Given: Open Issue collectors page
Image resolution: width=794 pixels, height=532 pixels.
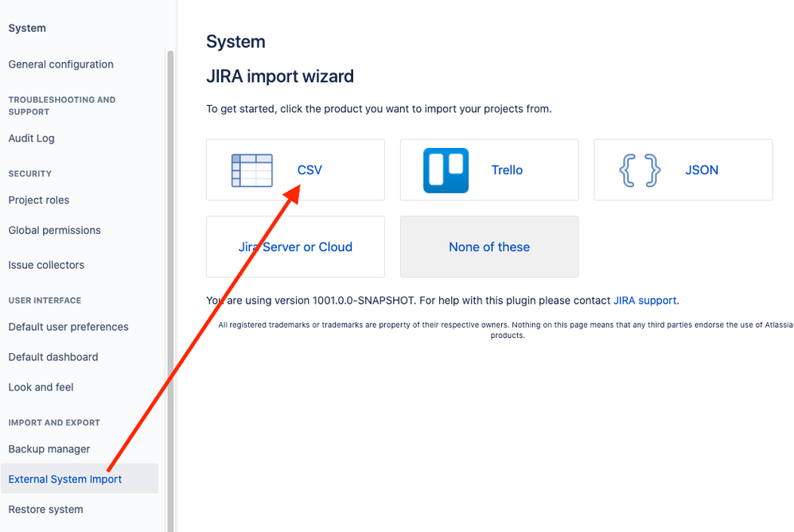Looking at the screenshot, I should (x=46, y=265).
